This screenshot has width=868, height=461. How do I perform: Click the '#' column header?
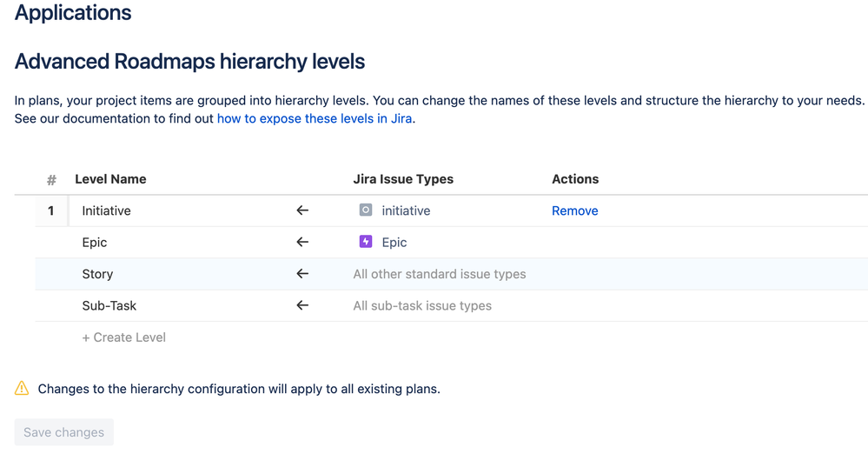(51, 179)
